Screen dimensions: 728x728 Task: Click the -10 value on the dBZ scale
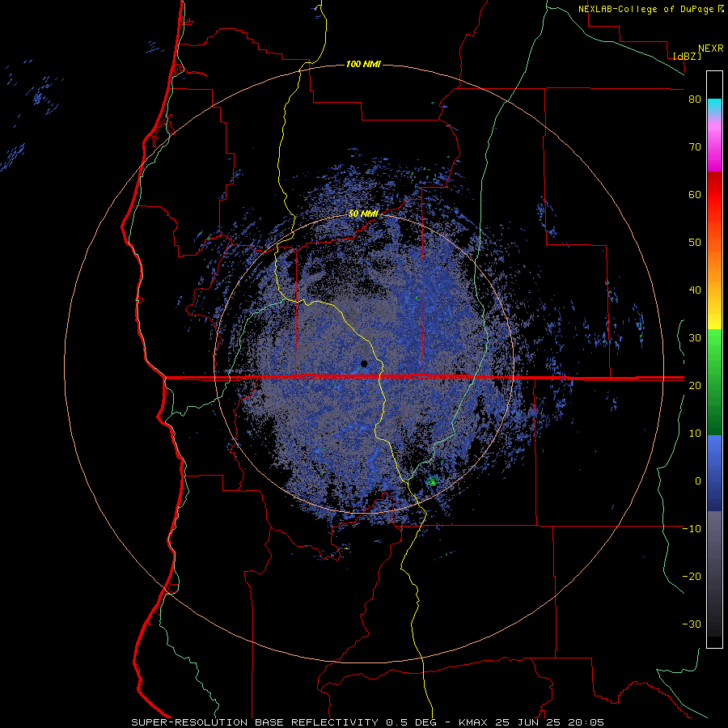[x=692, y=529]
